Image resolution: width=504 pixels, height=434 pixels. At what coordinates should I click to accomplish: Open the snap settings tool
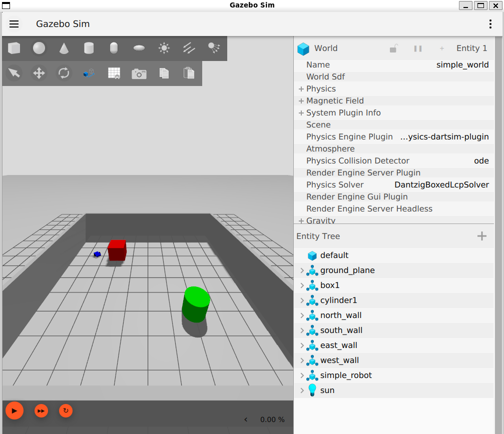click(x=89, y=73)
